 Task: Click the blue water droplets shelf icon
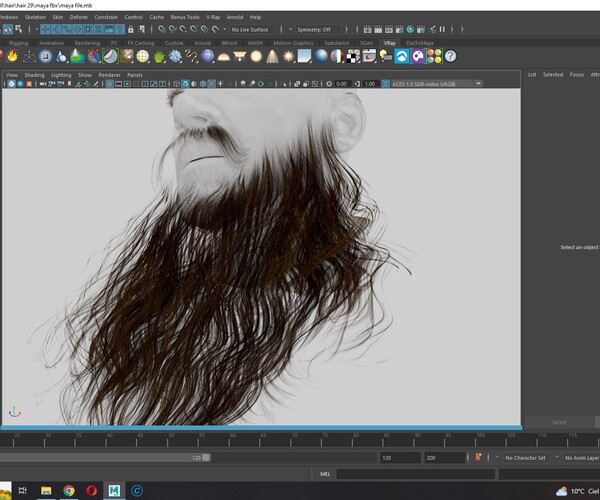(61, 57)
